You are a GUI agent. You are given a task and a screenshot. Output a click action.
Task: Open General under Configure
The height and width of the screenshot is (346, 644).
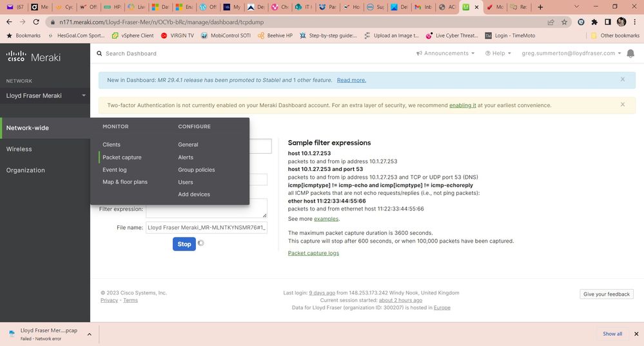click(188, 145)
